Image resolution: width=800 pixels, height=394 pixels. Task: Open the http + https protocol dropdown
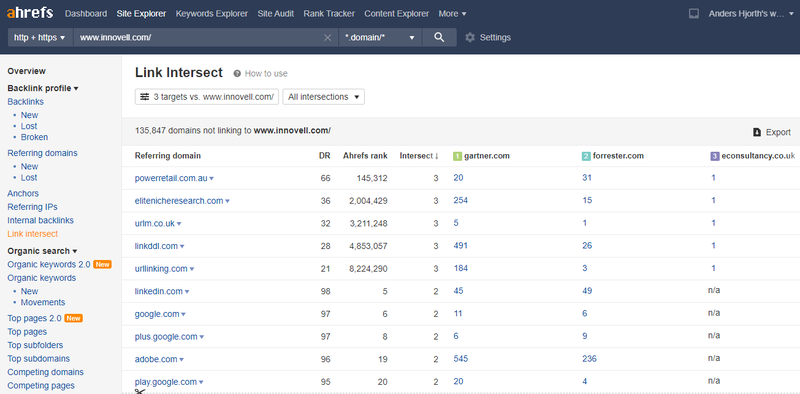coord(40,37)
